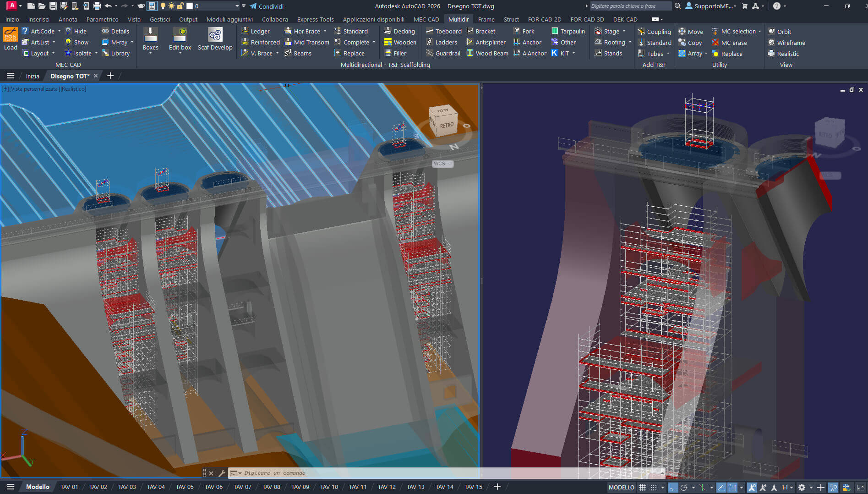This screenshot has height=494, width=868.
Task: Open the KIT dropdown
Action: click(x=573, y=53)
